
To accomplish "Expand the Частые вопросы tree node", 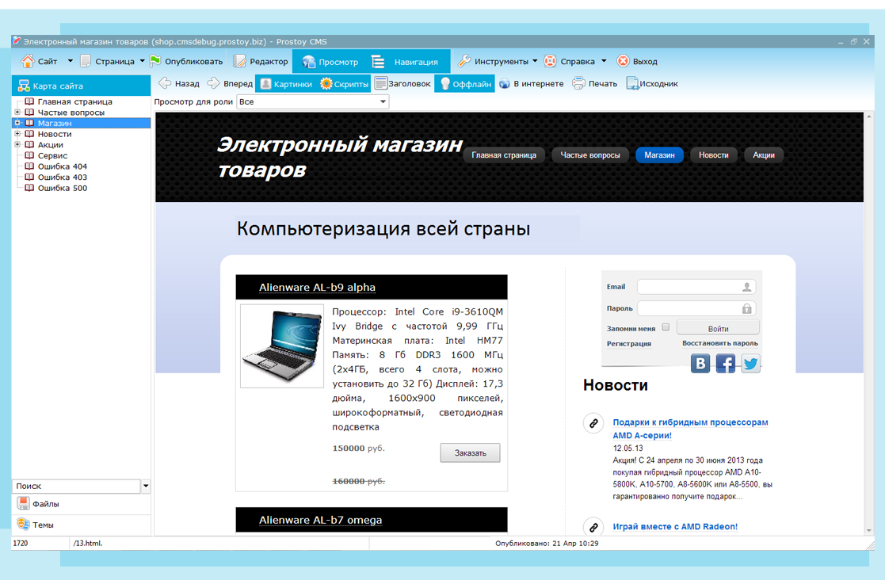I will click(17, 113).
